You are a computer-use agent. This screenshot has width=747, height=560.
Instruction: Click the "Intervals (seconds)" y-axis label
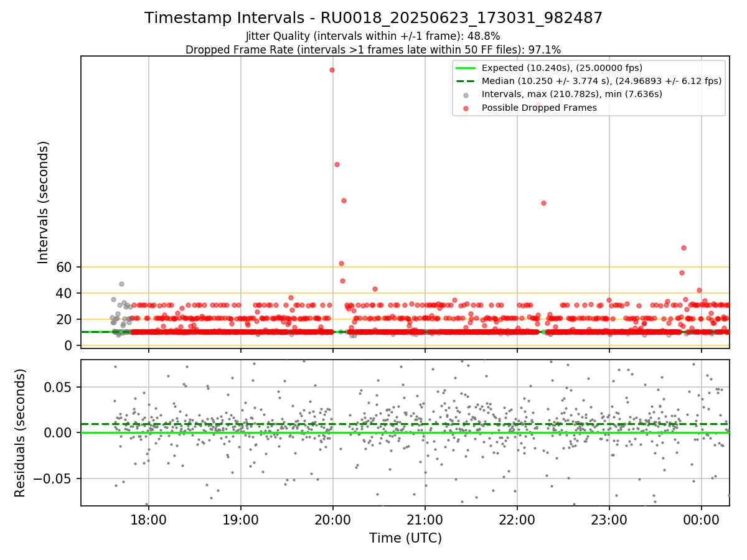pyautogui.click(x=44, y=202)
